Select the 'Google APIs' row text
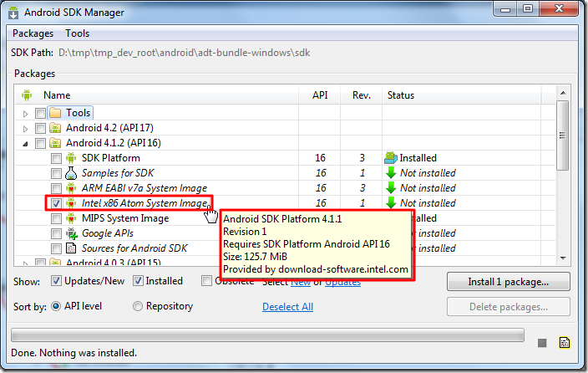This screenshot has height=373, width=588. (108, 233)
